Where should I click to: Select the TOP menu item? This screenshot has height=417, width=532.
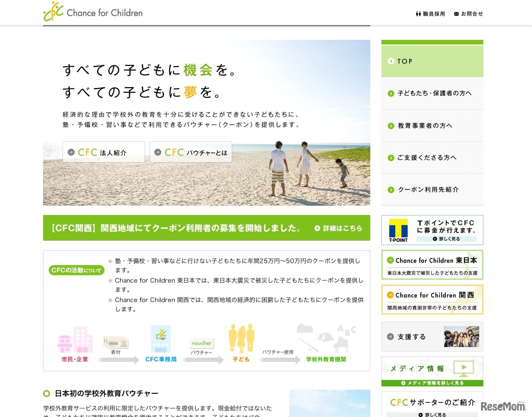(x=432, y=61)
